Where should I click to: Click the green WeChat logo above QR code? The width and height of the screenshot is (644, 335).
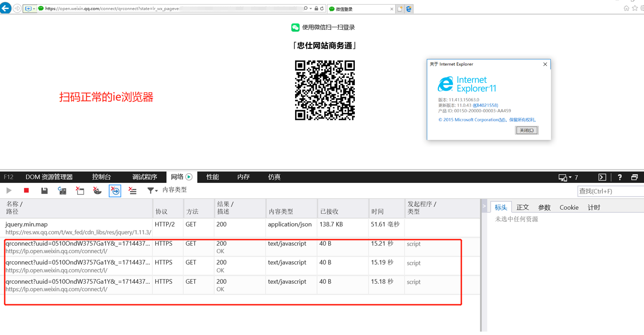coord(296,28)
